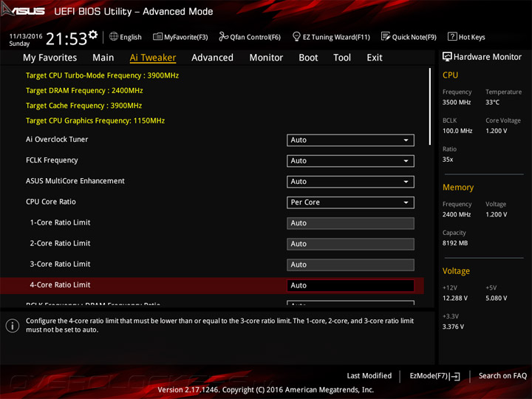This screenshot has height=399, width=532.
Task: Open Quick Note notepad icon
Action: pos(386,36)
